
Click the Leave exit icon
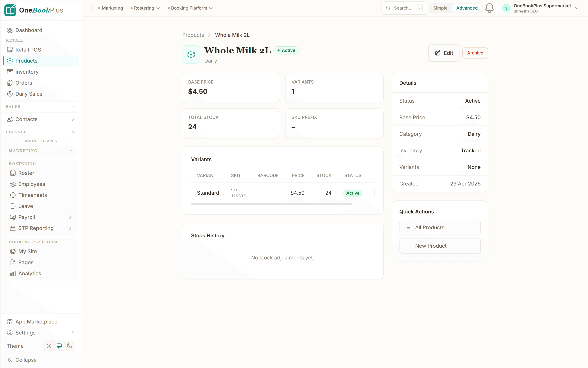pyautogui.click(x=13, y=206)
